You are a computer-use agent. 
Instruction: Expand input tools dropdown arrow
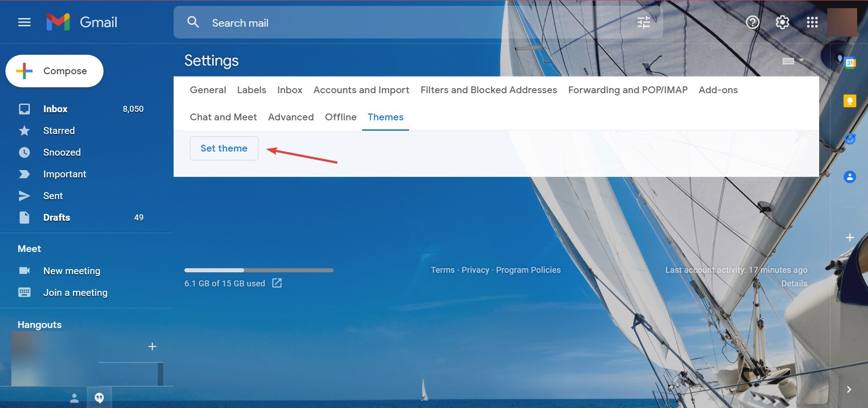coord(802,60)
